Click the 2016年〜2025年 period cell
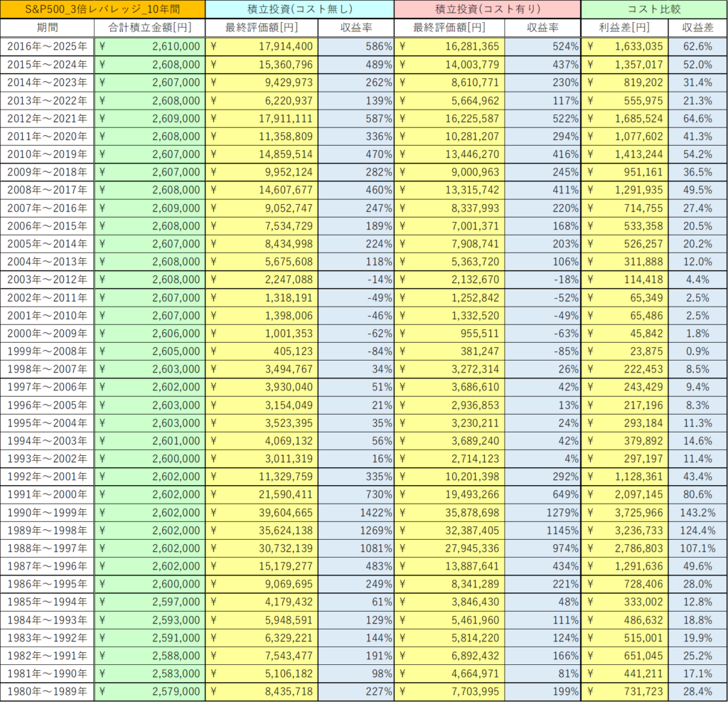This screenshot has height=702, width=728. click(47, 46)
